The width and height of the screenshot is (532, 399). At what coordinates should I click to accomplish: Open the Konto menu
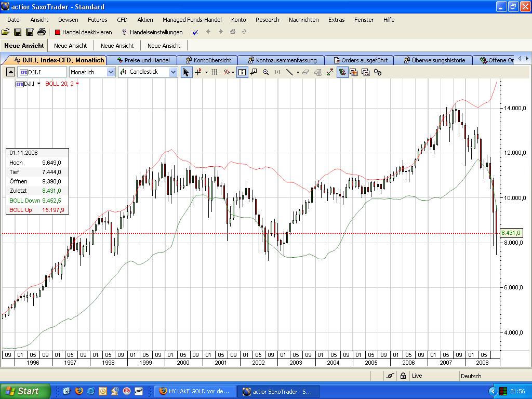click(x=238, y=20)
